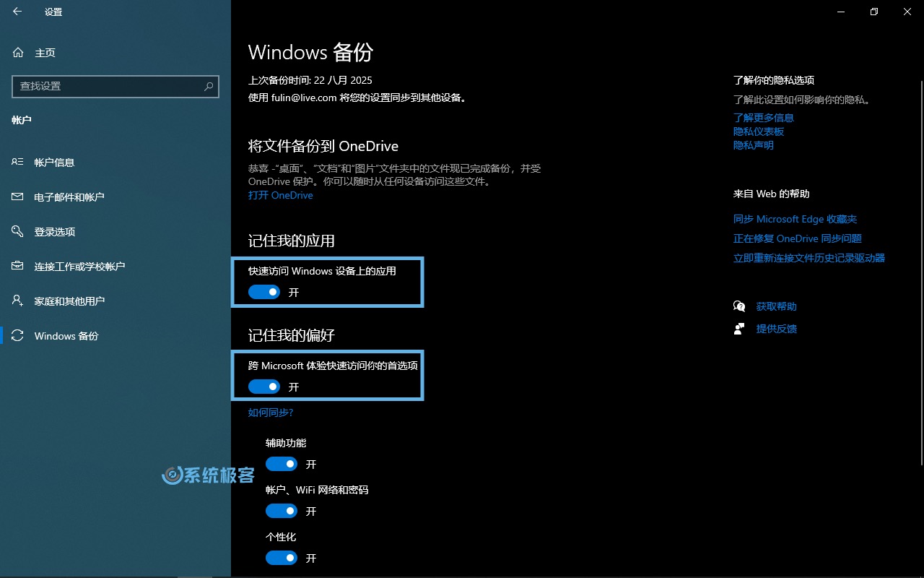Click the 来自 Web 的帮助 heading
924x578 pixels.
pos(772,194)
